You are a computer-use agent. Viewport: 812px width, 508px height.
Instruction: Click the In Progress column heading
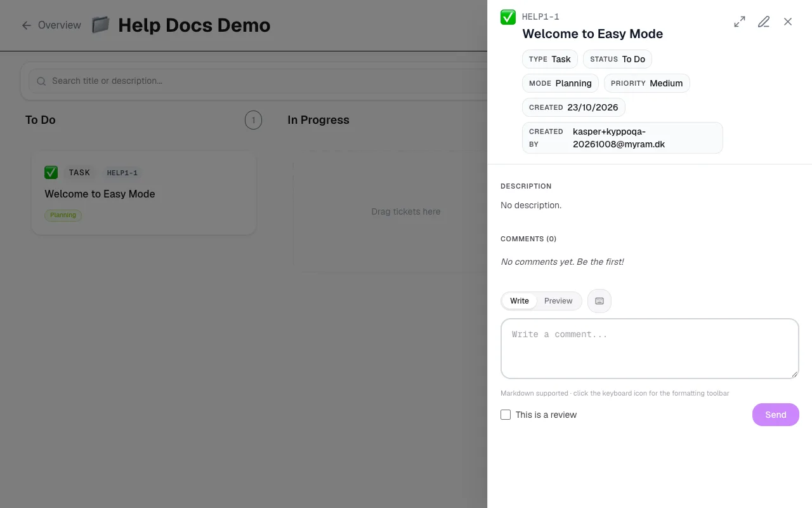pyautogui.click(x=318, y=120)
